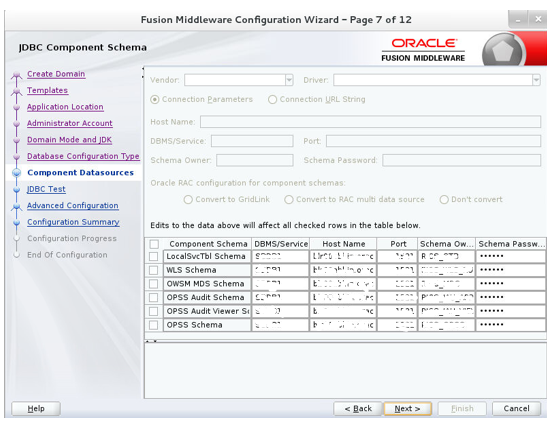Viewport: 547px width, 421px height.
Task: Select the OPSS Audit Viewer Schema cell
Action: coord(207,311)
